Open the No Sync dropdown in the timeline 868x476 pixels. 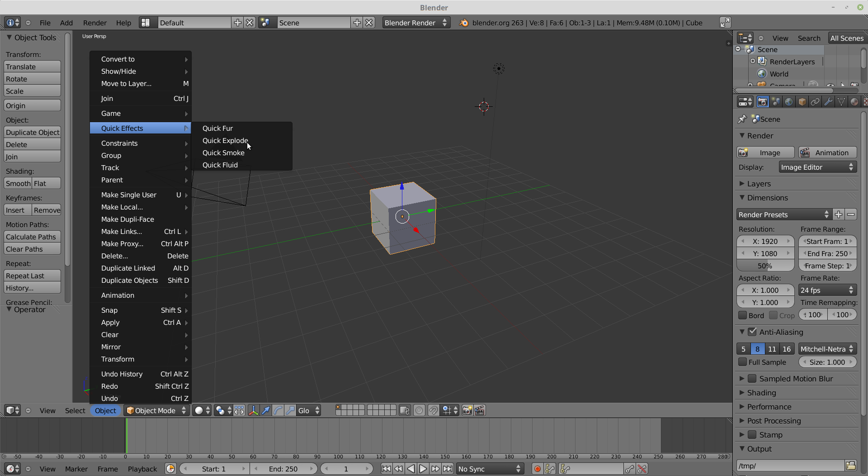click(x=490, y=469)
